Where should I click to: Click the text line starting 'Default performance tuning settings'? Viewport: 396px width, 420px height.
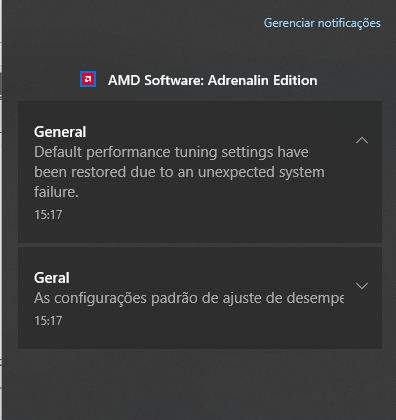171,152
